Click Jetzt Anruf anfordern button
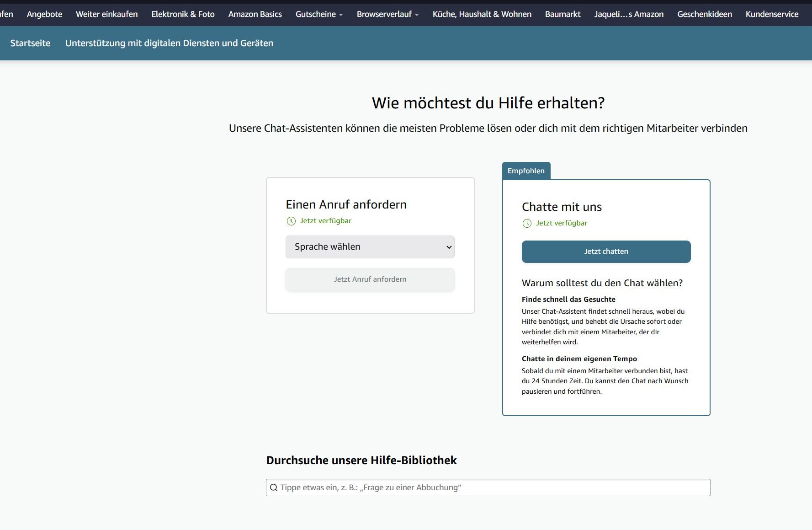The height and width of the screenshot is (530, 812). click(370, 279)
